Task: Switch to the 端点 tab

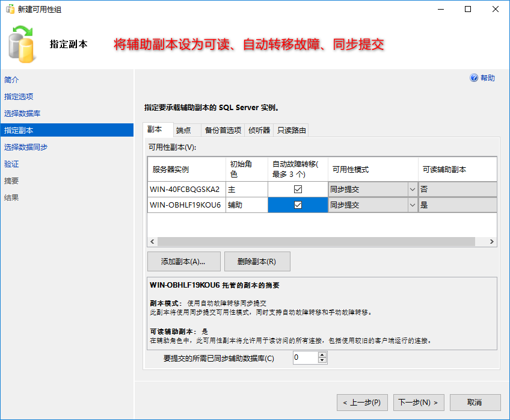Action: coord(186,131)
